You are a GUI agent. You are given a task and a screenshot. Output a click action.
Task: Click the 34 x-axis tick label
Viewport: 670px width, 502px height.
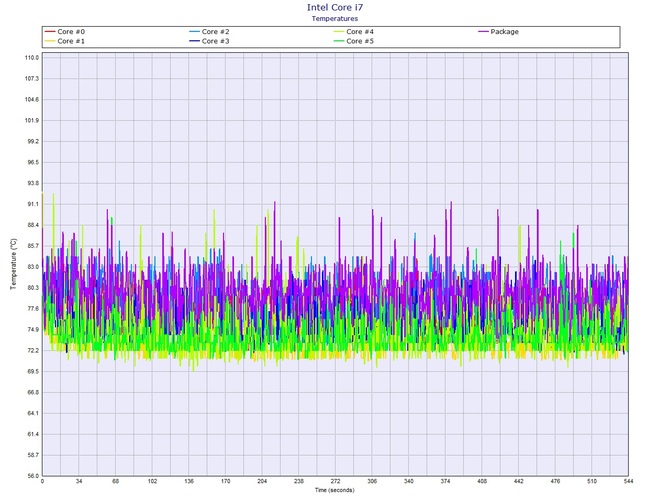click(x=79, y=481)
